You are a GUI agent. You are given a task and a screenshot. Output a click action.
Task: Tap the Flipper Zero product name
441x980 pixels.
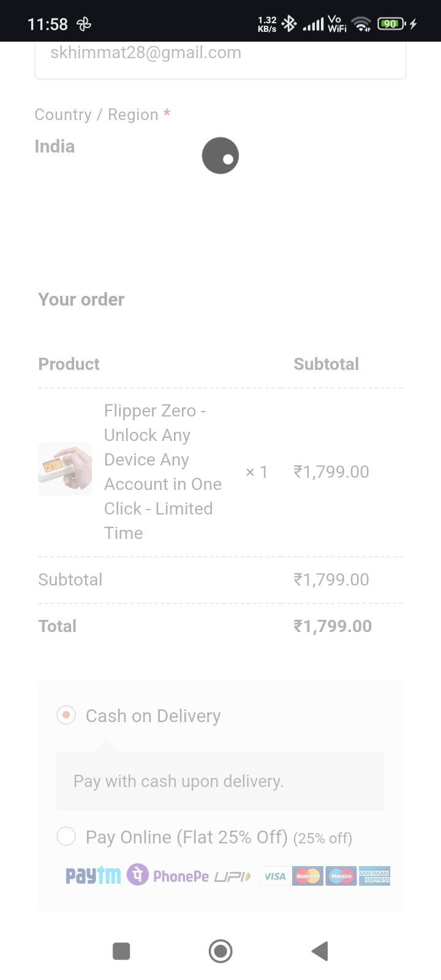tap(162, 472)
